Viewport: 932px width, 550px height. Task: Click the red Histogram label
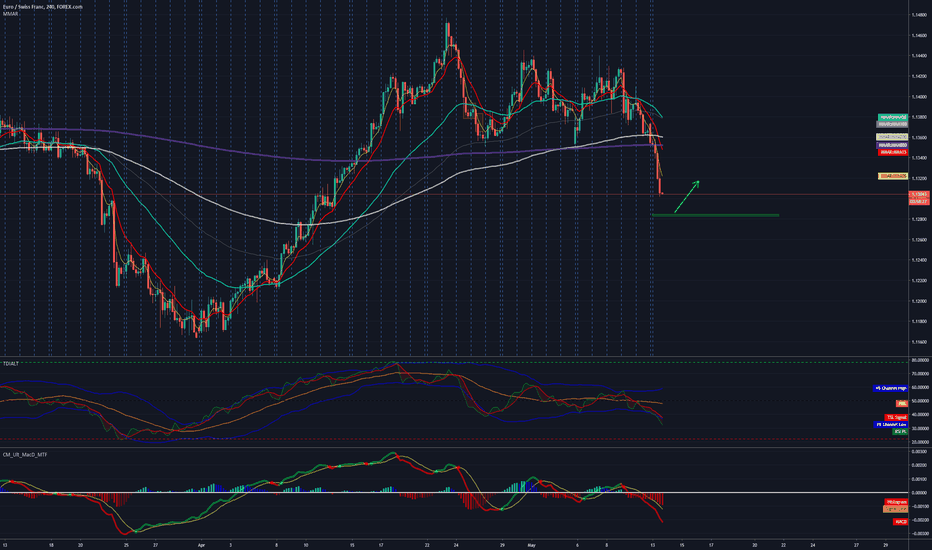[x=896, y=502]
